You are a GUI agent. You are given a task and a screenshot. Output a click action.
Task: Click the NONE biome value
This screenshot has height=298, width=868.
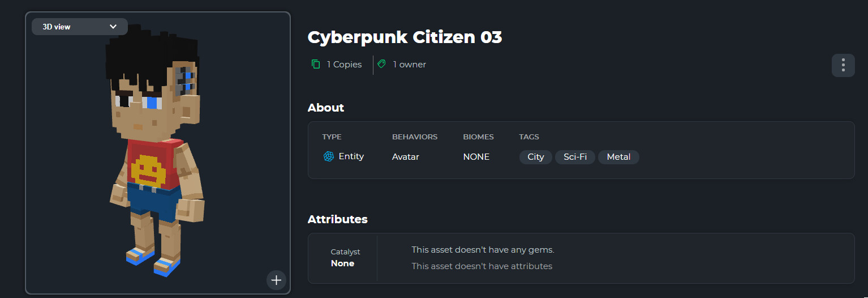click(476, 157)
